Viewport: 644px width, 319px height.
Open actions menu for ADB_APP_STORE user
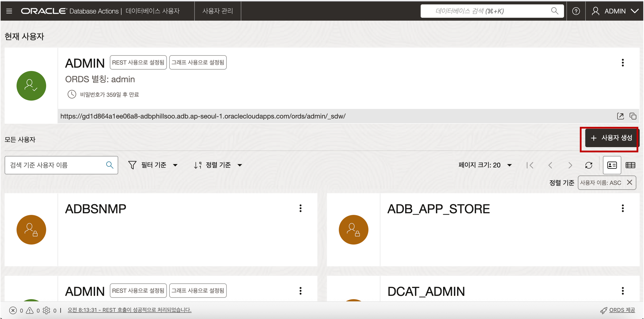(623, 208)
